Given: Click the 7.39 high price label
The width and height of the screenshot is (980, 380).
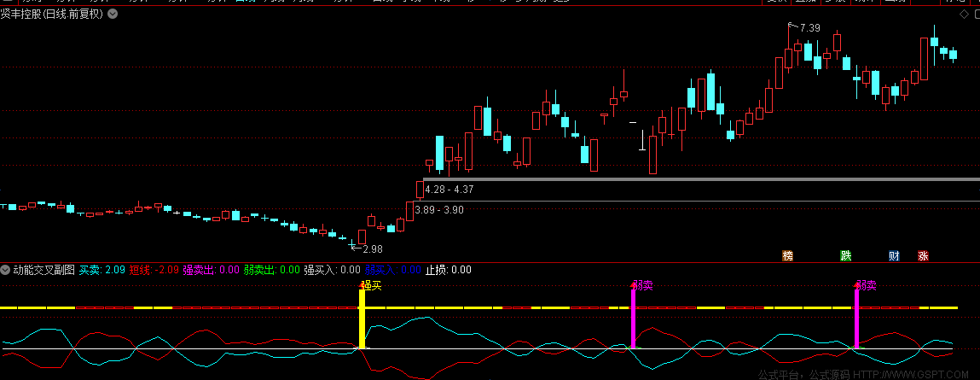Looking at the screenshot, I should tap(810, 27).
